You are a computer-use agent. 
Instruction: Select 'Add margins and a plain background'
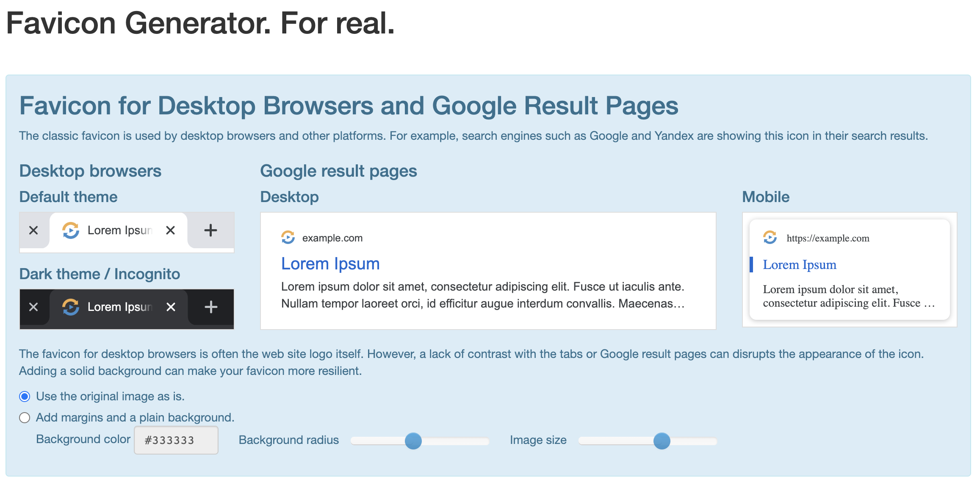pos(25,417)
